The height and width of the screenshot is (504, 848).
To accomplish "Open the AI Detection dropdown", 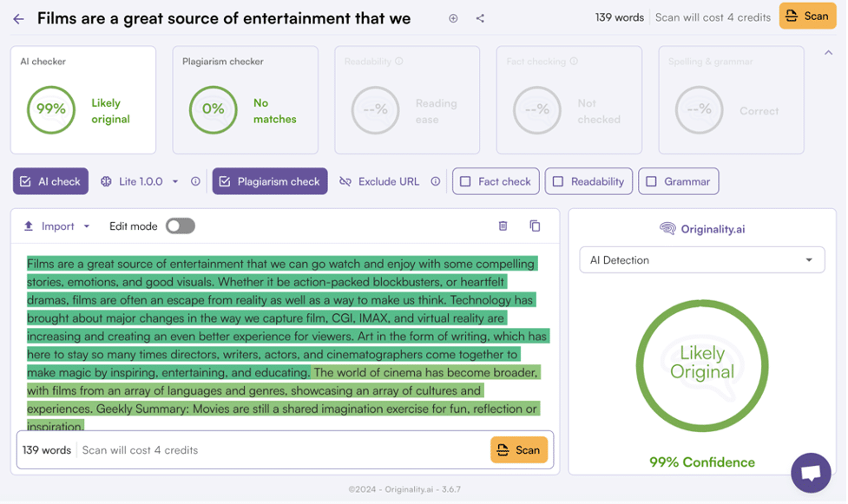I will [x=701, y=259].
